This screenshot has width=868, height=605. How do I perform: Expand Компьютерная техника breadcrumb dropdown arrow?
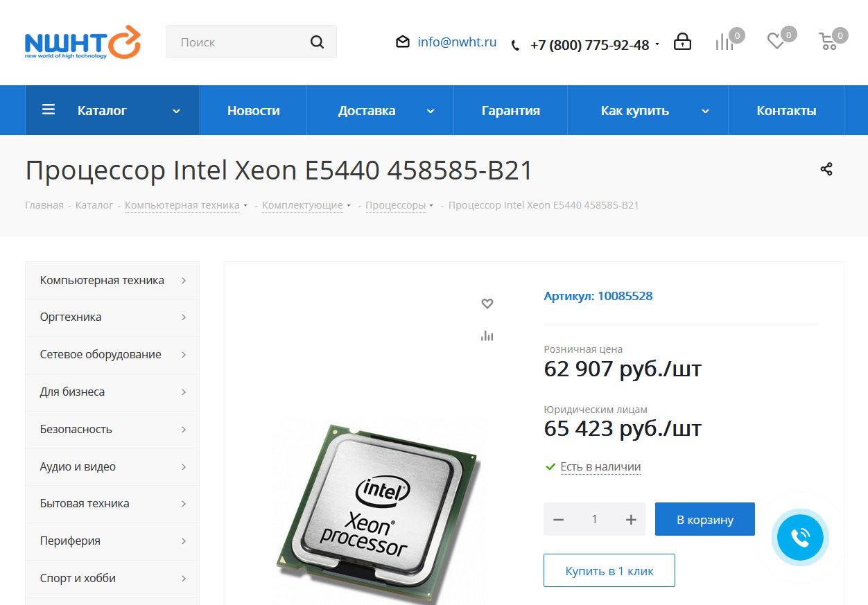coord(245,206)
